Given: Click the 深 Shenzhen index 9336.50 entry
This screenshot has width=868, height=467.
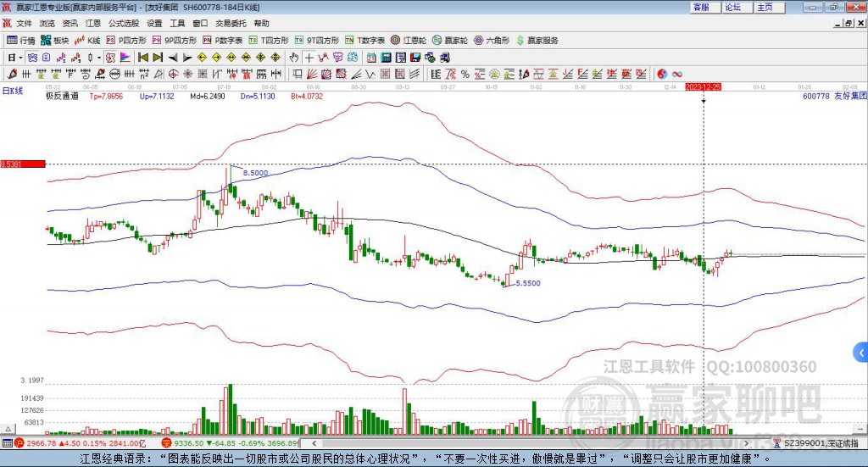Looking at the screenshot, I should point(230,443).
